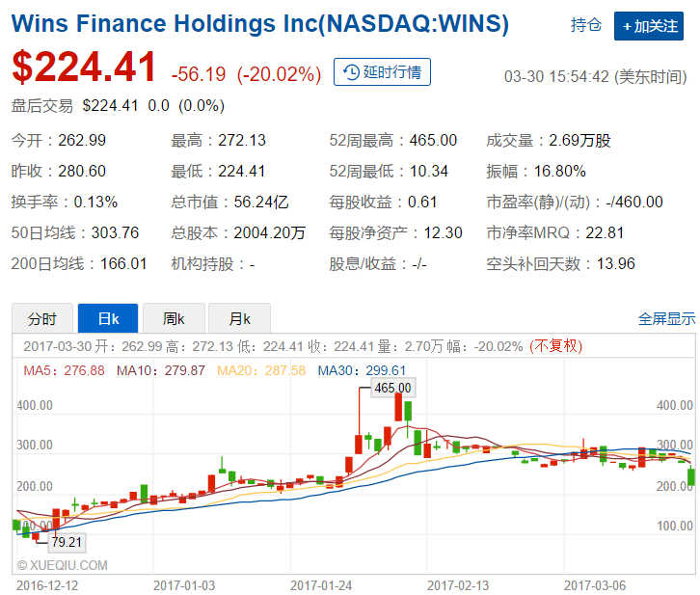The height and width of the screenshot is (595, 700).
Task: Select the $224.41 current price
Action: (84, 67)
